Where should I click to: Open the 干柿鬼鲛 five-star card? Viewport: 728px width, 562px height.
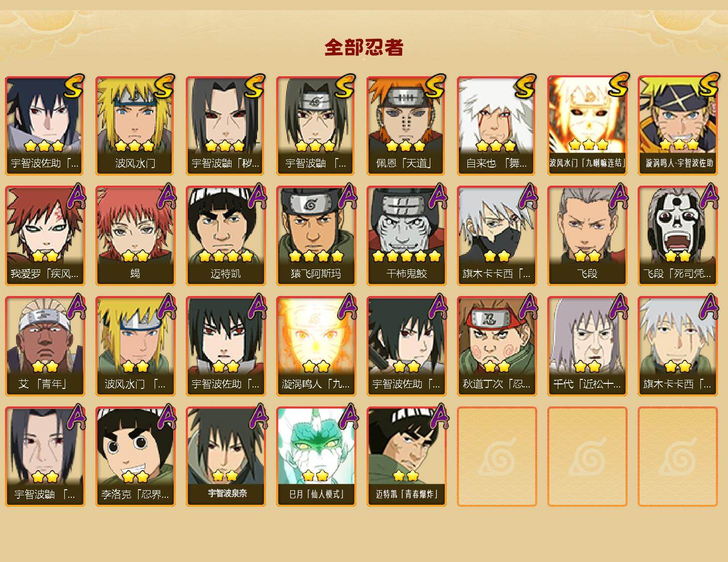pyautogui.click(x=406, y=236)
